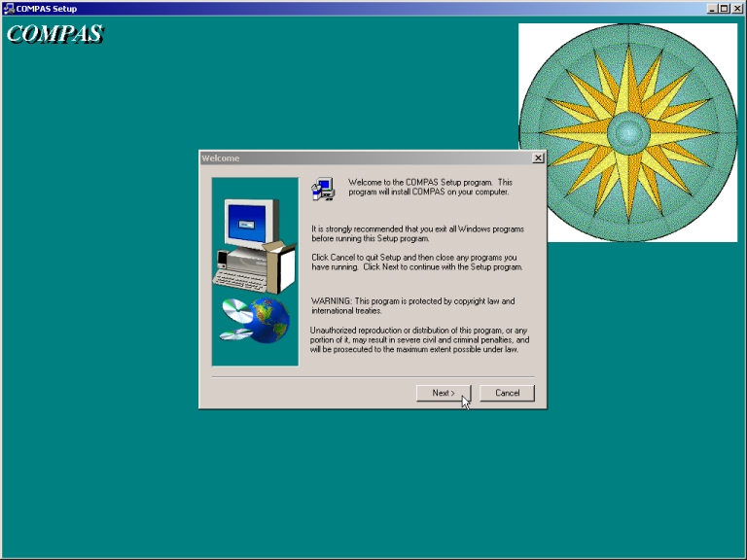Click the "Unauthorized reproduction or distribution" paragraph
747x560 pixels.
click(419, 339)
